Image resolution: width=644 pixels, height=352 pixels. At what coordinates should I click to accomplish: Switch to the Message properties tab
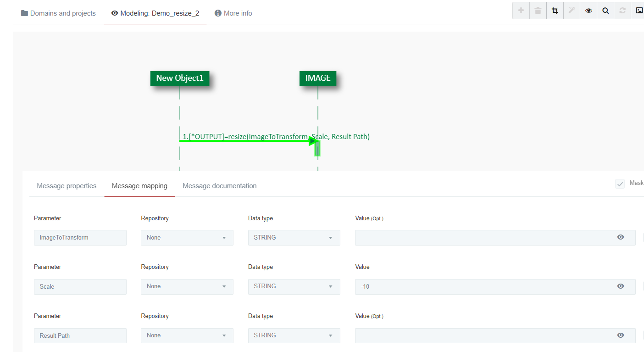click(x=67, y=186)
